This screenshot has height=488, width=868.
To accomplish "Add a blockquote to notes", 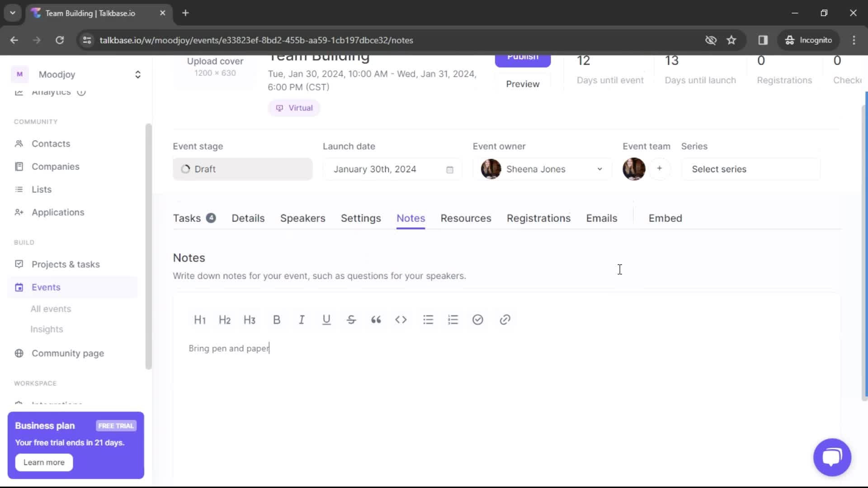I will (x=377, y=320).
